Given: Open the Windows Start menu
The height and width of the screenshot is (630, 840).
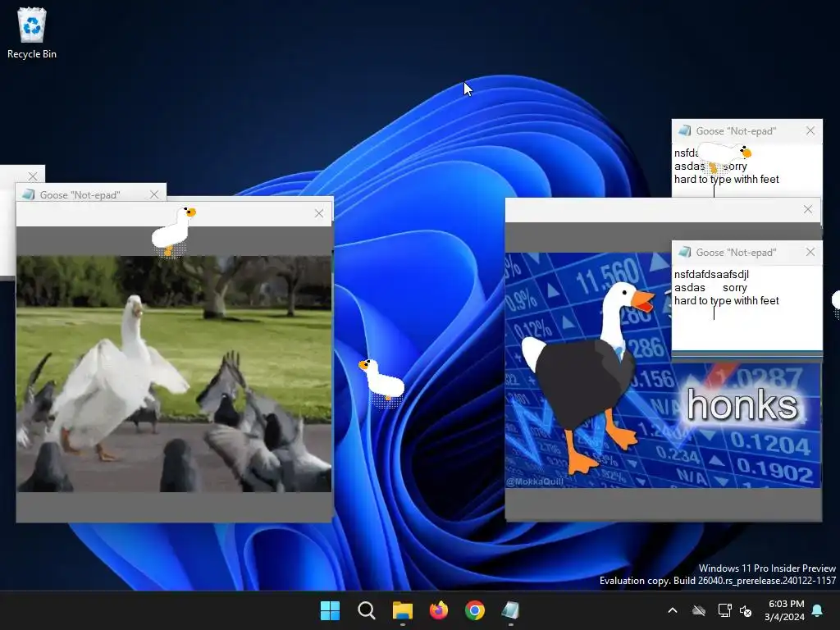Looking at the screenshot, I should 330,610.
